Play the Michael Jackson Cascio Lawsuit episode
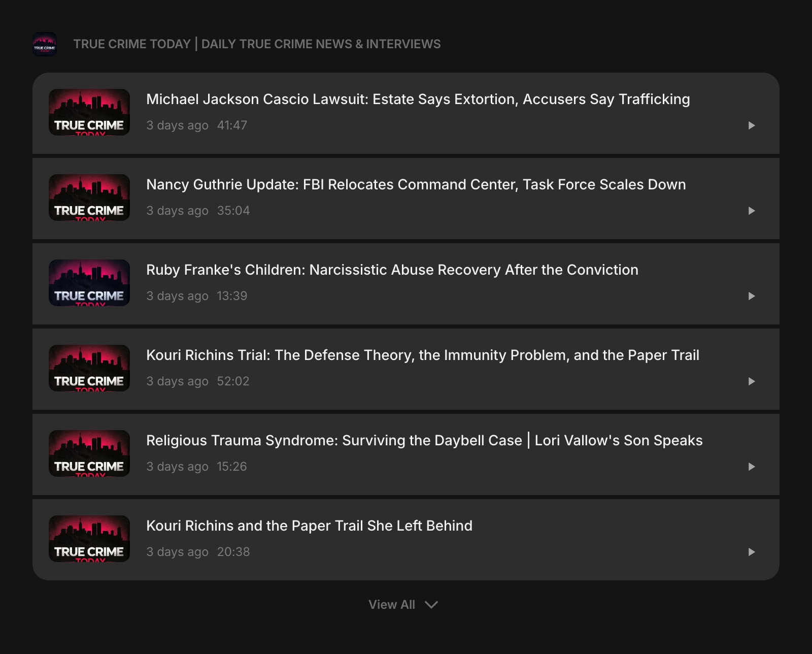812x654 pixels. point(751,125)
